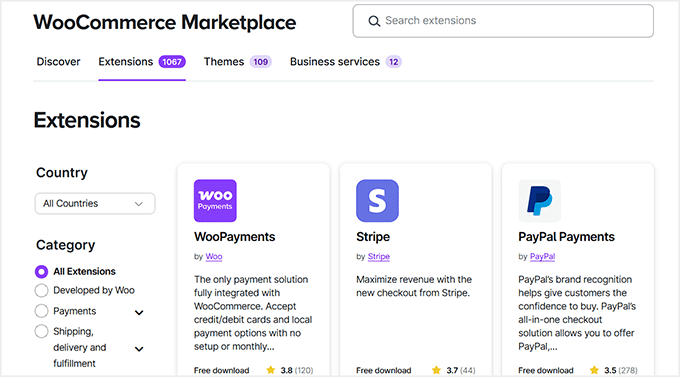Click the WooPayments description text
The height and width of the screenshot is (377, 680).
coord(253,313)
